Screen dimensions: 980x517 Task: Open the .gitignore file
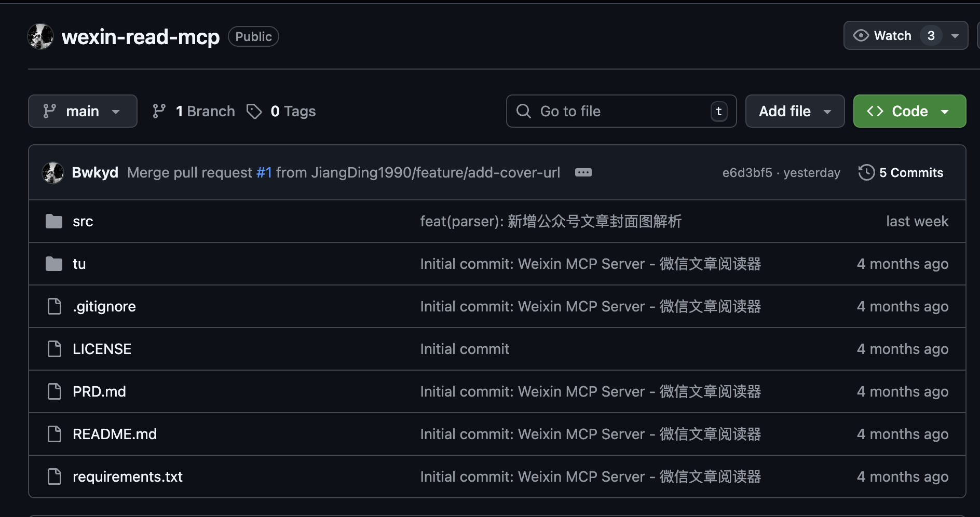coord(104,307)
